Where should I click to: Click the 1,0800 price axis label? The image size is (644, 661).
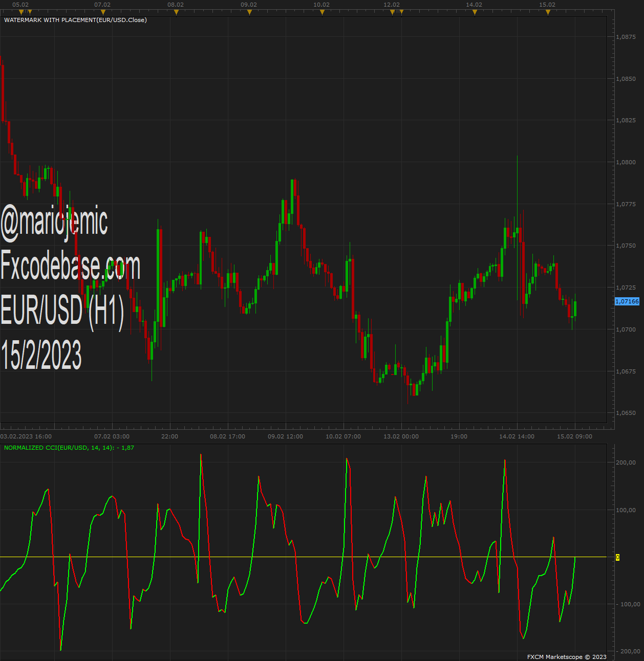coord(626,162)
